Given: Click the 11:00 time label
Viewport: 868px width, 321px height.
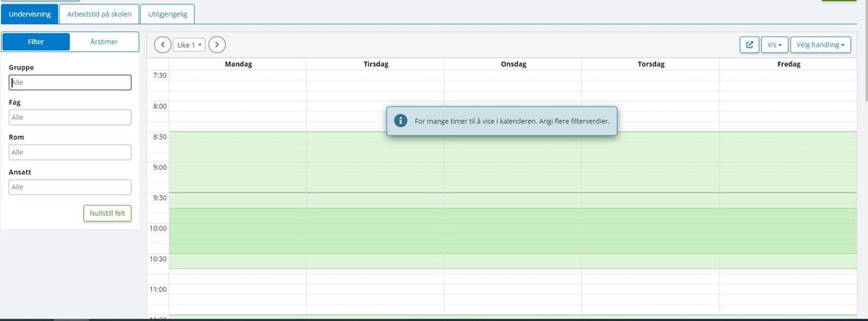Looking at the screenshot, I should (158, 289).
